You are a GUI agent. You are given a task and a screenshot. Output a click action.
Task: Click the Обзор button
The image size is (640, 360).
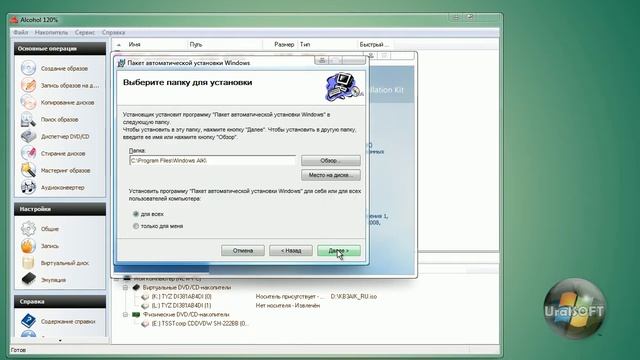(x=331, y=160)
